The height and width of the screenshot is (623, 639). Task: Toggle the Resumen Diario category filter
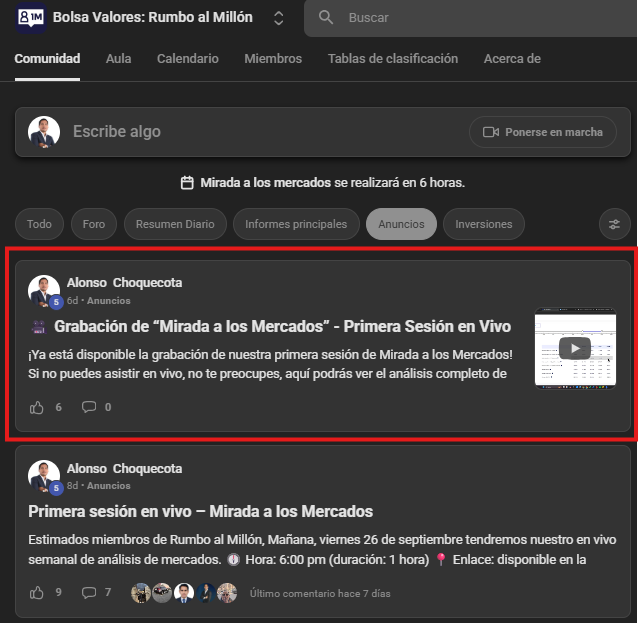click(x=175, y=224)
